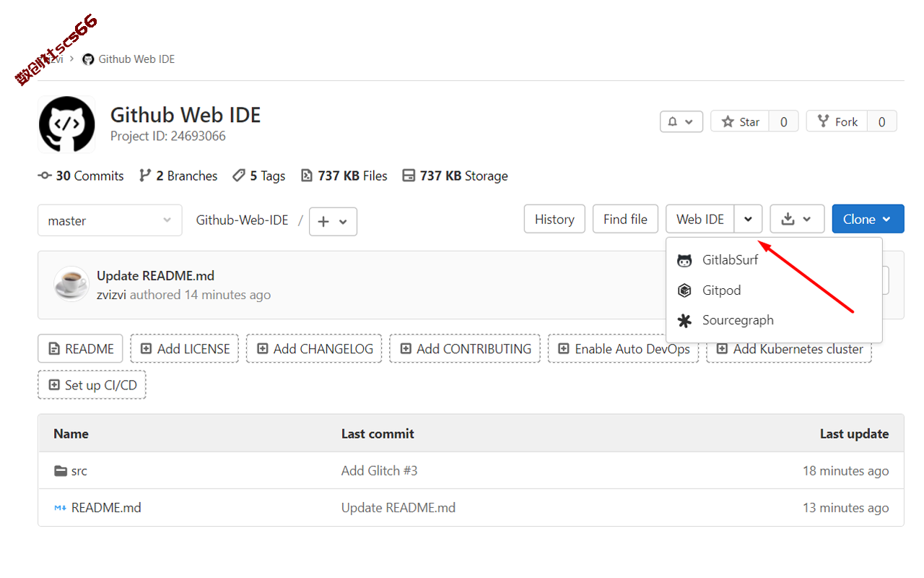Click the zvizvi author link
Viewport: 924px width, 578px height.
pyautogui.click(x=112, y=295)
